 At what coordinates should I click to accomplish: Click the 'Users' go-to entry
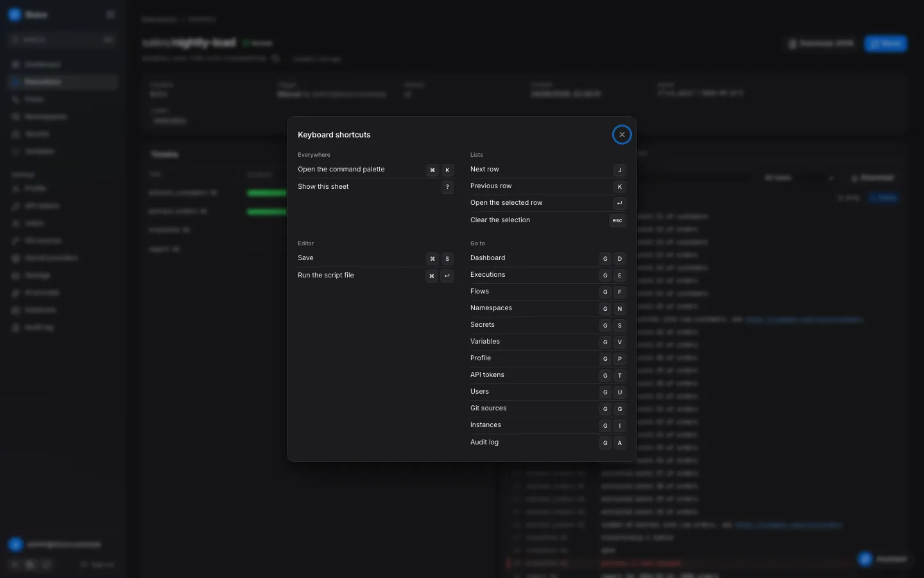[479, 392]
